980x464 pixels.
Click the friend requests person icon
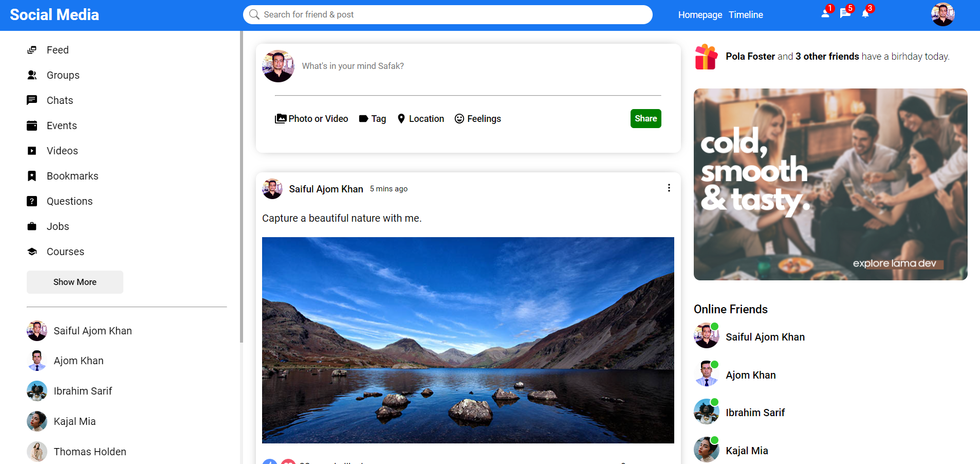point(825,14)
